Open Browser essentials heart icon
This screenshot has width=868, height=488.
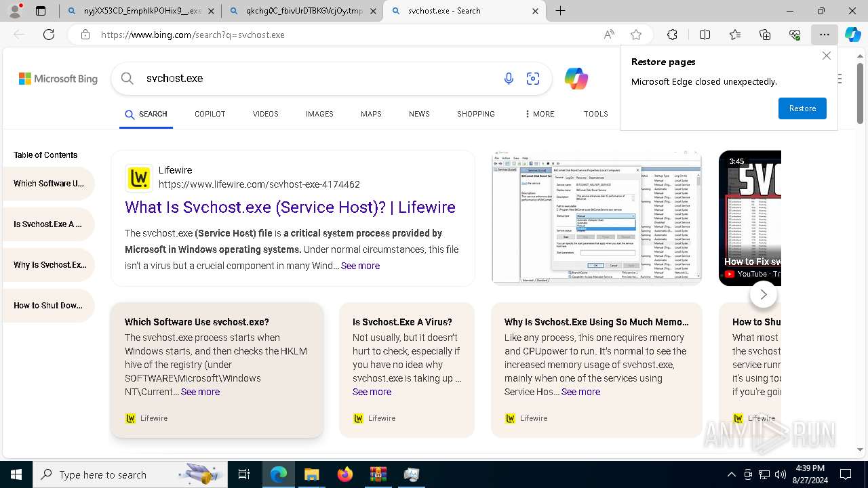[795, 35]
